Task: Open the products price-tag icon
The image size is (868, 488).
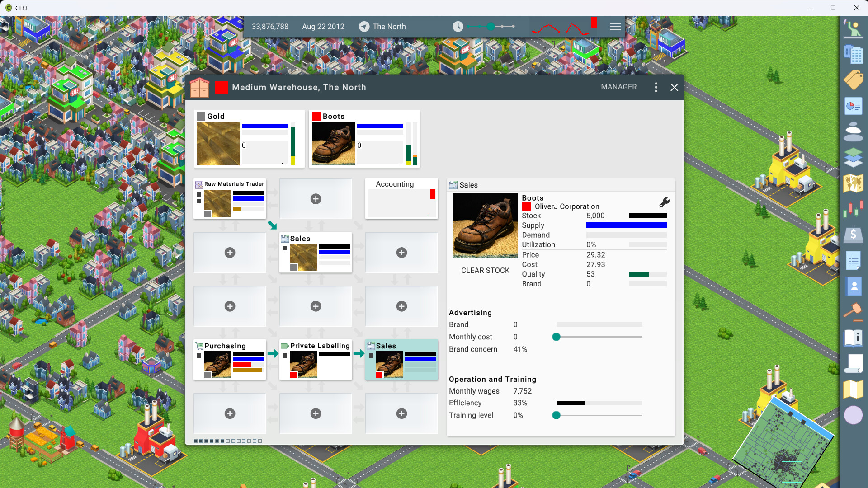Action: pos(854,80)
